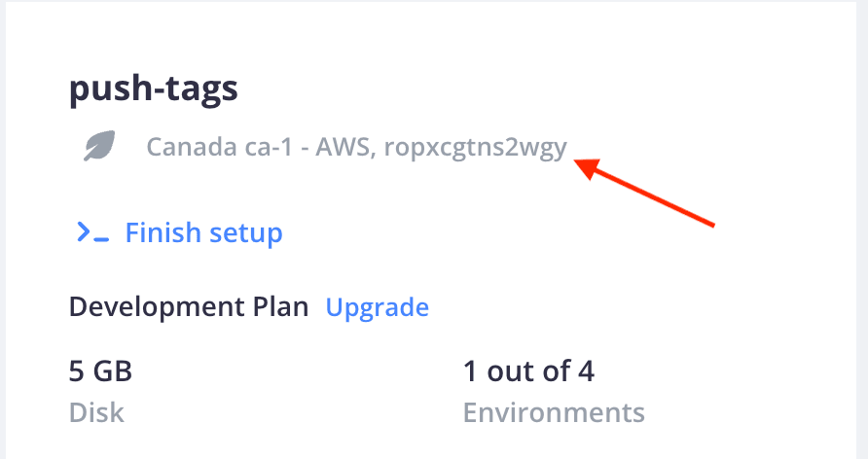Click the 1 out of 4 value

point(528,371)
